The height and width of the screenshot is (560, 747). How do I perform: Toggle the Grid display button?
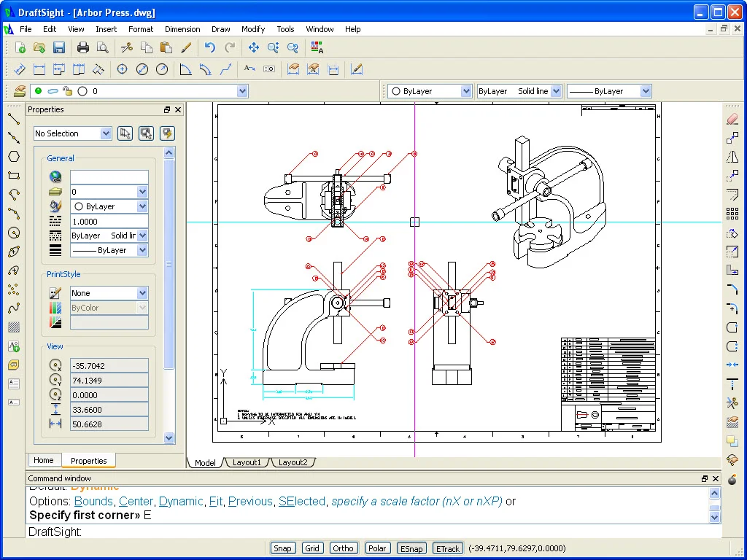pos(312,548)
